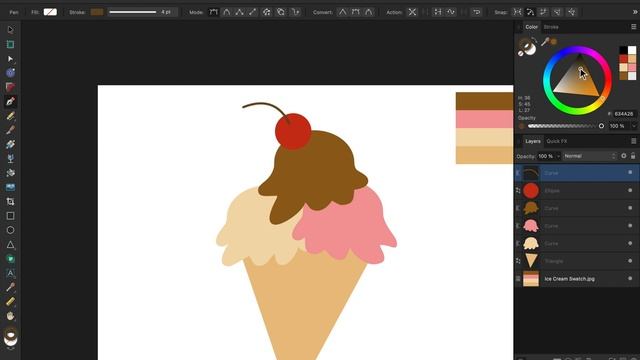Select the Ellipse shape tool

pyautogui.click(x=10, y=230)
